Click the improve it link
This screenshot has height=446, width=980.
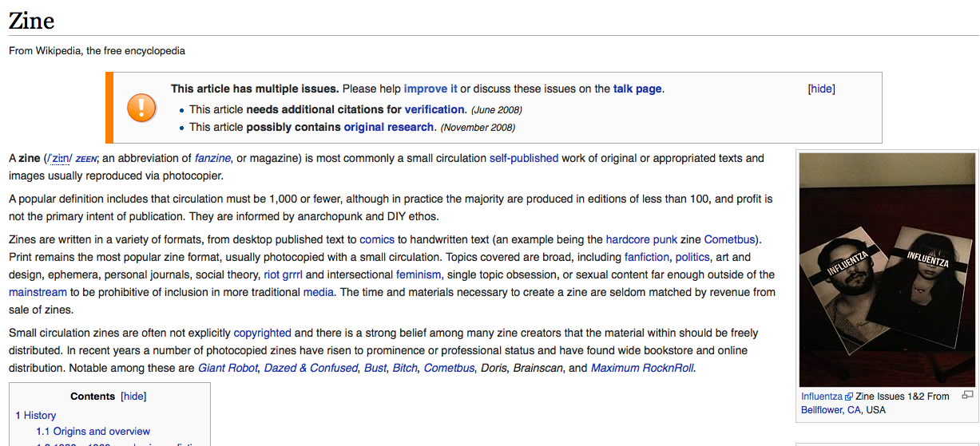coord(430,89)
